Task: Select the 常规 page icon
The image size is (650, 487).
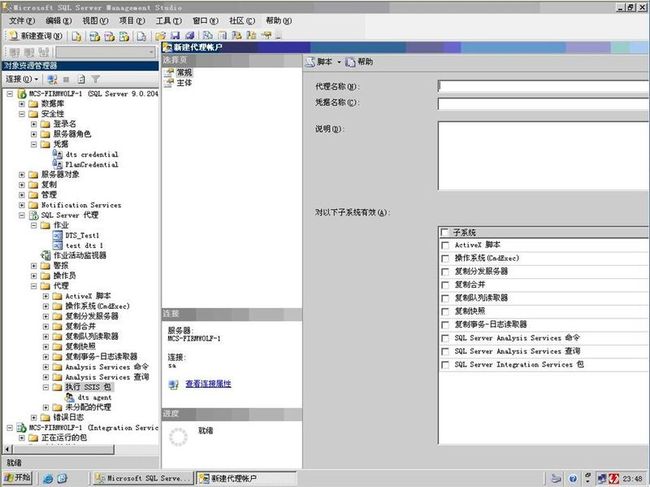Action: (170, 73)
